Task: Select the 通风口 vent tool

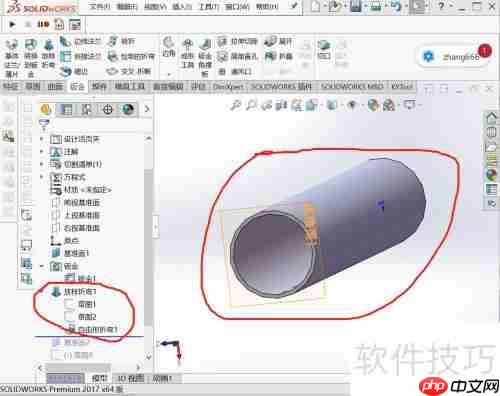Action: tap(235, 71)
